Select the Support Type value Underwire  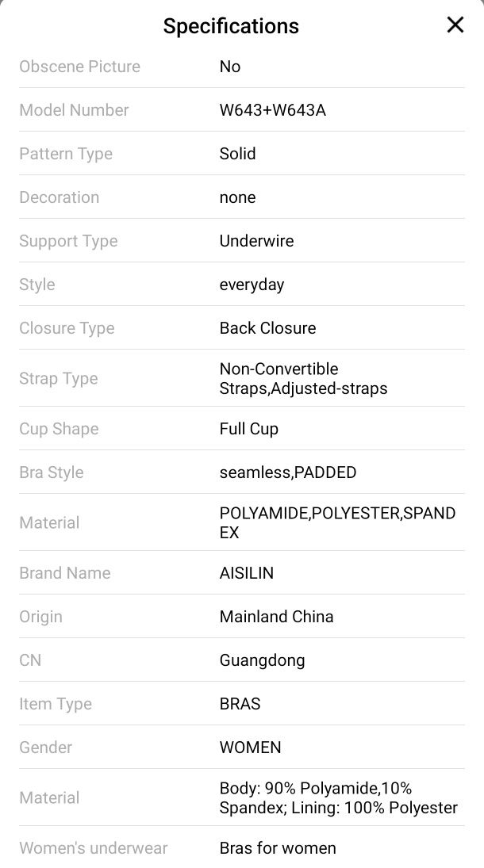coord(256,241)
